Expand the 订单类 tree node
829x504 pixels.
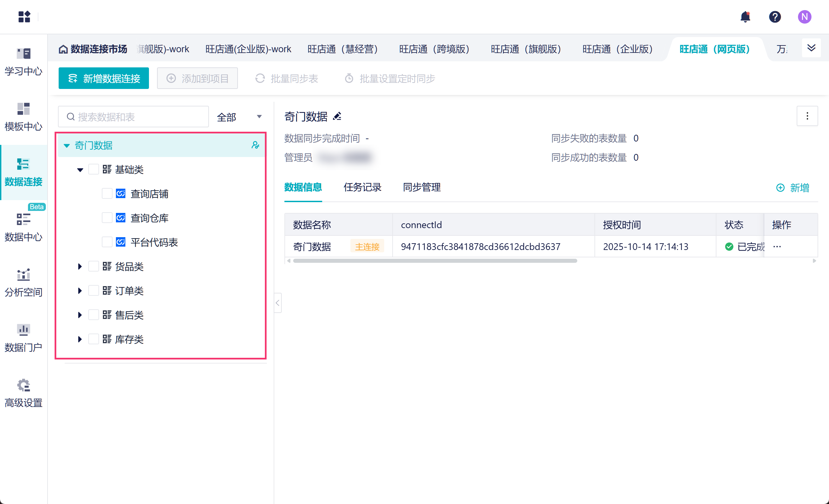coord(80,291)
